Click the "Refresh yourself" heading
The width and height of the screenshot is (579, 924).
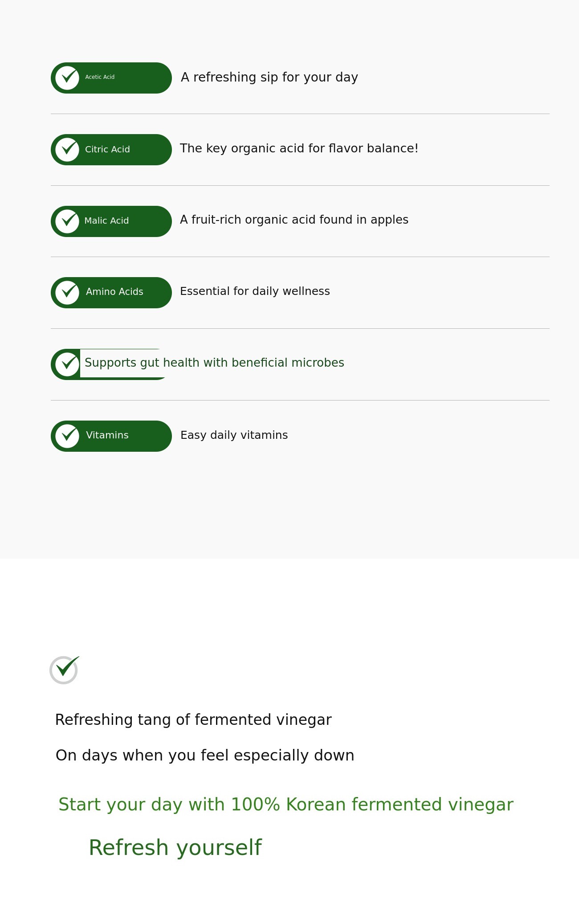[x=175, y=847]
